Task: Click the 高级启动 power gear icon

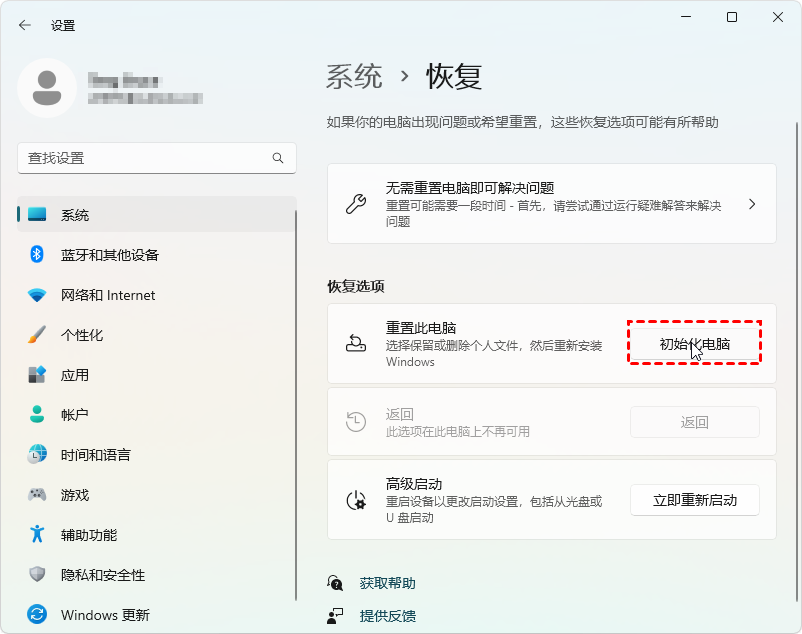Action: [x=356, y=500]
